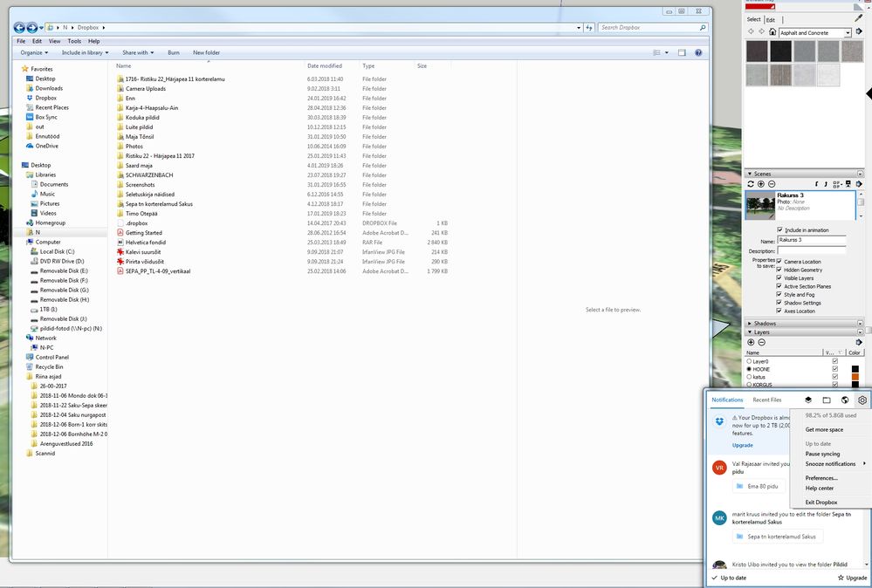Open the Dropbox folder icon in the popup
Viewport: 872px width, 588px height.
pos(827,400)
